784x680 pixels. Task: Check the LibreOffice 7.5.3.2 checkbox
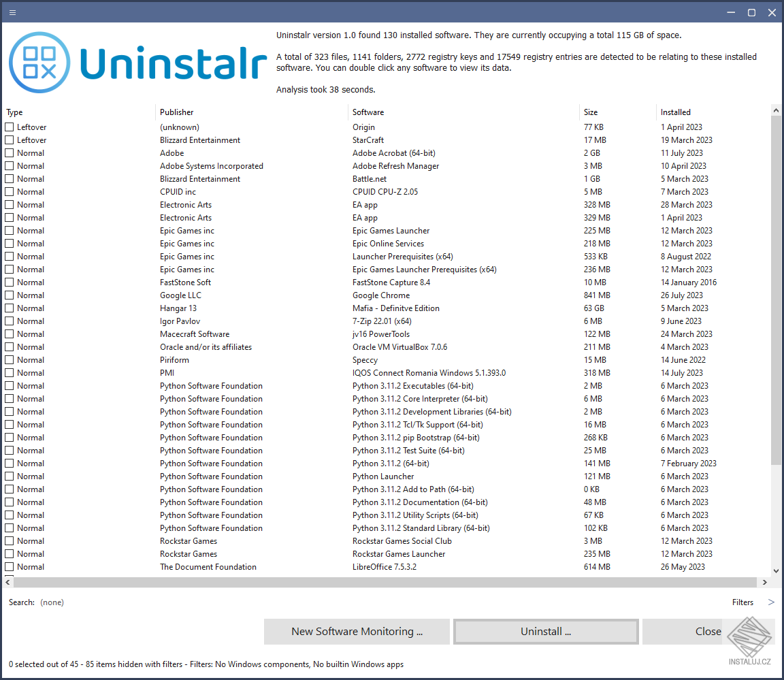click(9, 567)
